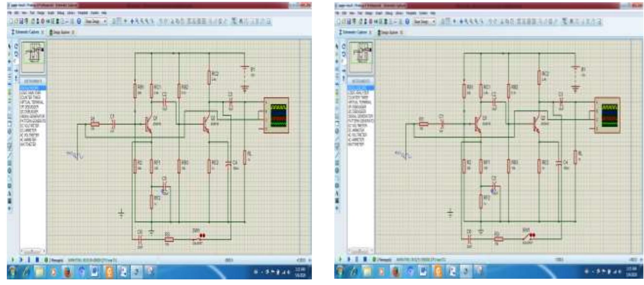Image resolution: width=644 pixels, height=285 pixels.
Task: Step the simulation in left window
Action: (x=21, y=259)
